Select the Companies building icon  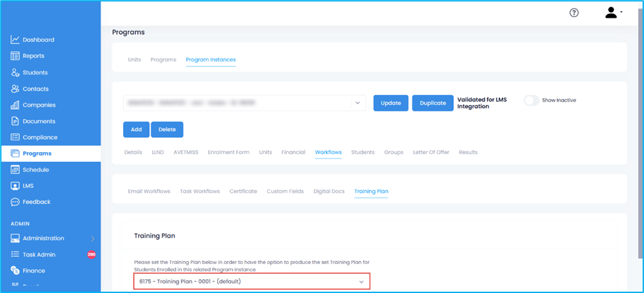(15, 105)
